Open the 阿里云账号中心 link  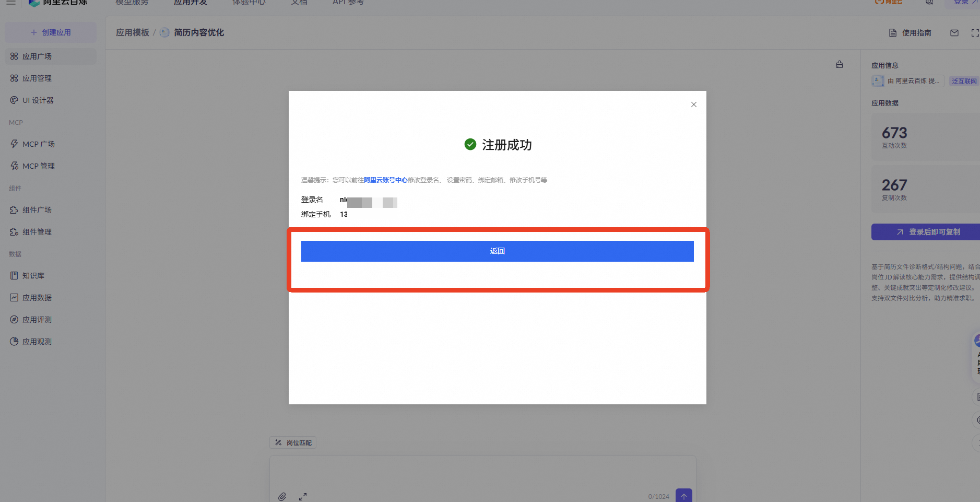point(385,180)
